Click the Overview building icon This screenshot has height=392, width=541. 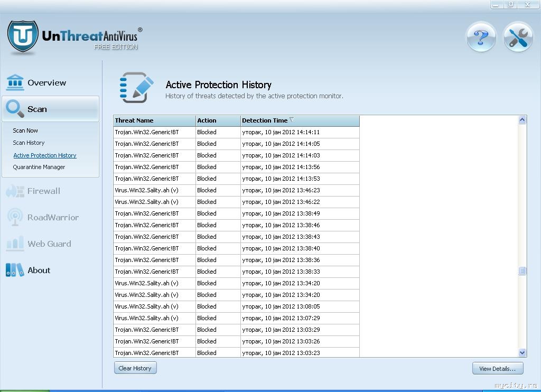pyautogui.click(x=15, y=82)
